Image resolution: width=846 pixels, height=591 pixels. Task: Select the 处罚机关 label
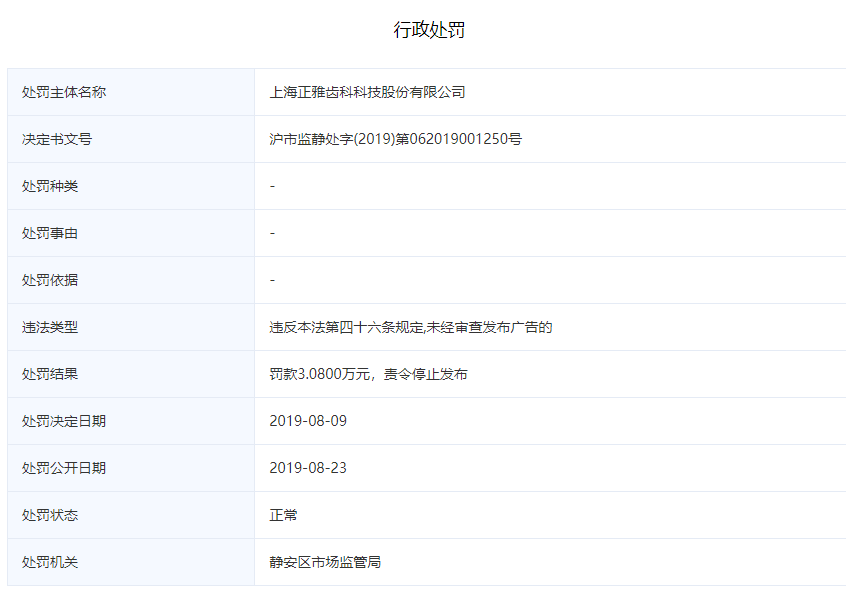click(x=50, y=562)
